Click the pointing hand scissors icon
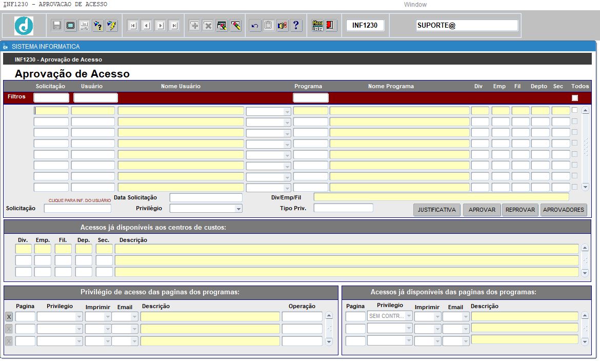Viewport: 600px width, 364px height. [283, 26]
